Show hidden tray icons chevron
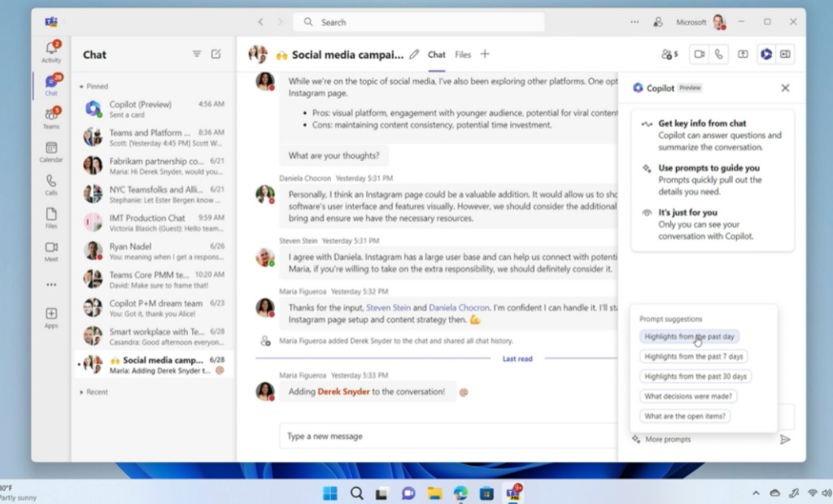 [756, 493]
